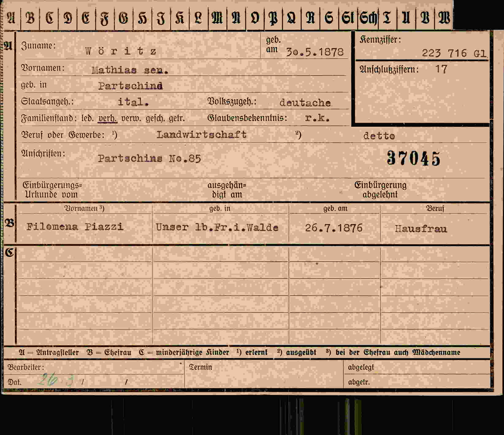Image resolution: width=504 pixels, height=435 pixels.
Task: Click the Anschlußziffern value '17'
Action: [x=441, y=69]
